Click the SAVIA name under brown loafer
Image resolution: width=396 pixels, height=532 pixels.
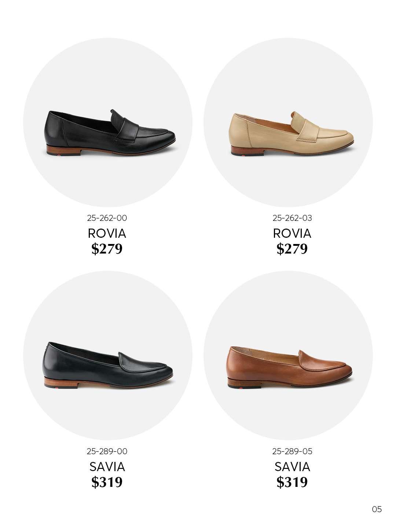[x=292, y=467]
